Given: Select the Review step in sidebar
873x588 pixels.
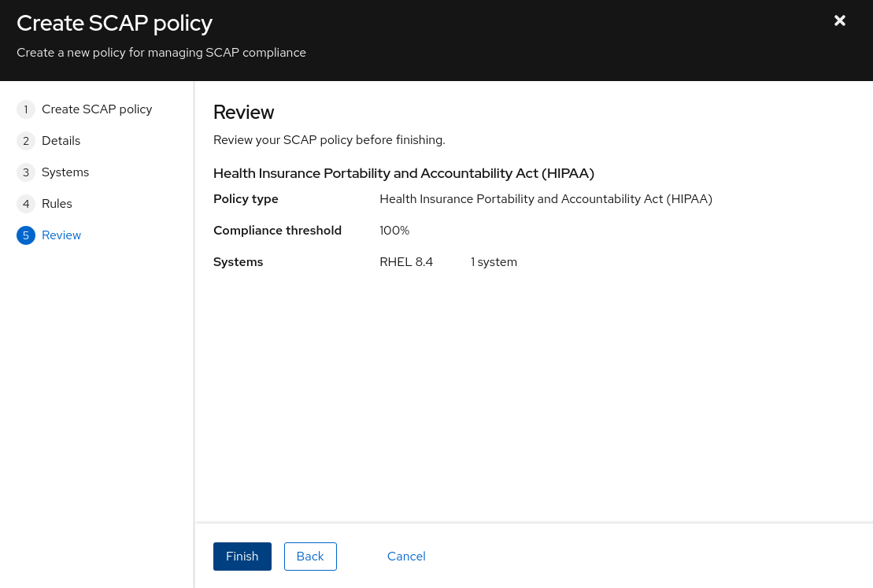Looking at the screenshot, I should coord(61,235).
